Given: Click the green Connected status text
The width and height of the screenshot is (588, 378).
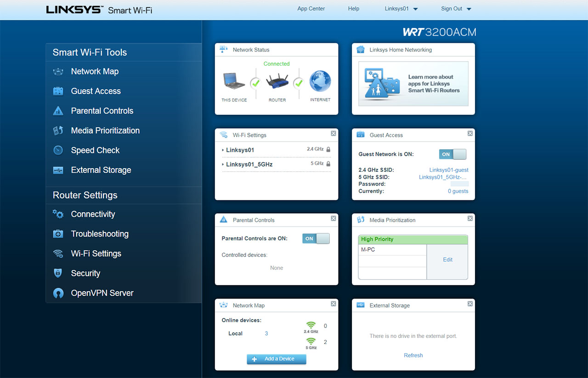Looking at the screenshot, I should (x=277, y=64).
